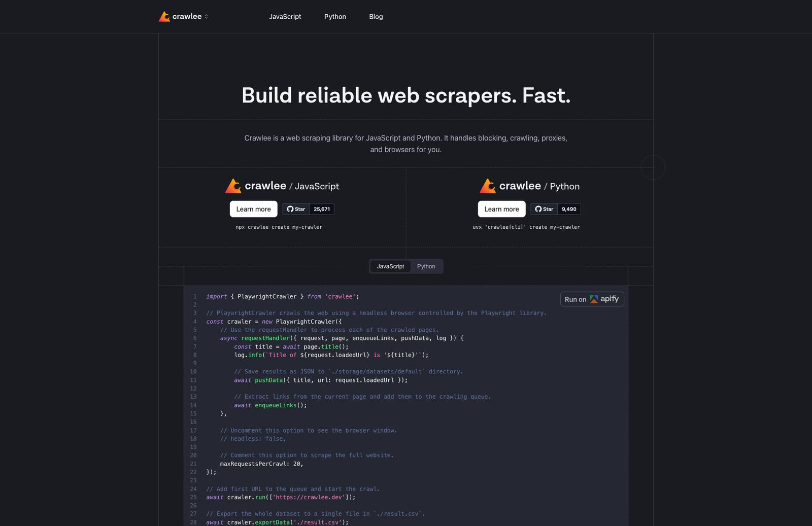This screenshot has width=812, height=526.
Task: Click the uvx 'crawlee[cli]' create command
Action: pyautogui.click(x=526, y=227)
